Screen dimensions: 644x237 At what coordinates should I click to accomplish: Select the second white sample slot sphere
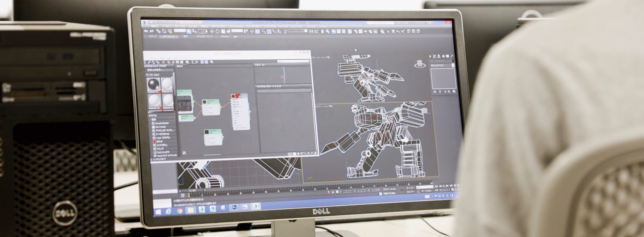click(168, 84)
